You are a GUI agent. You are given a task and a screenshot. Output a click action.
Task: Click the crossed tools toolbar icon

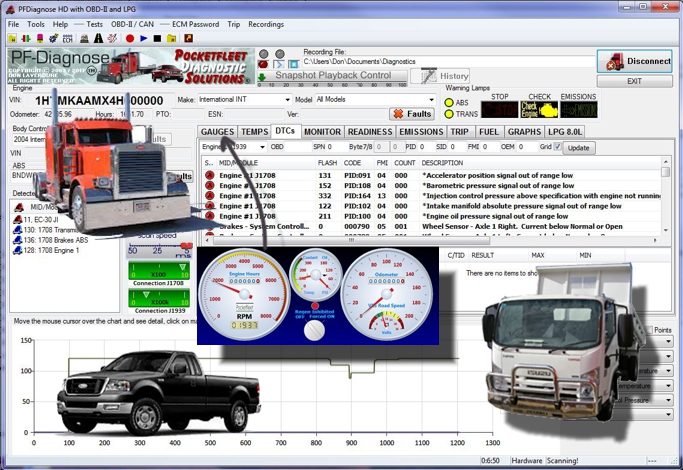tap(112, 38)
